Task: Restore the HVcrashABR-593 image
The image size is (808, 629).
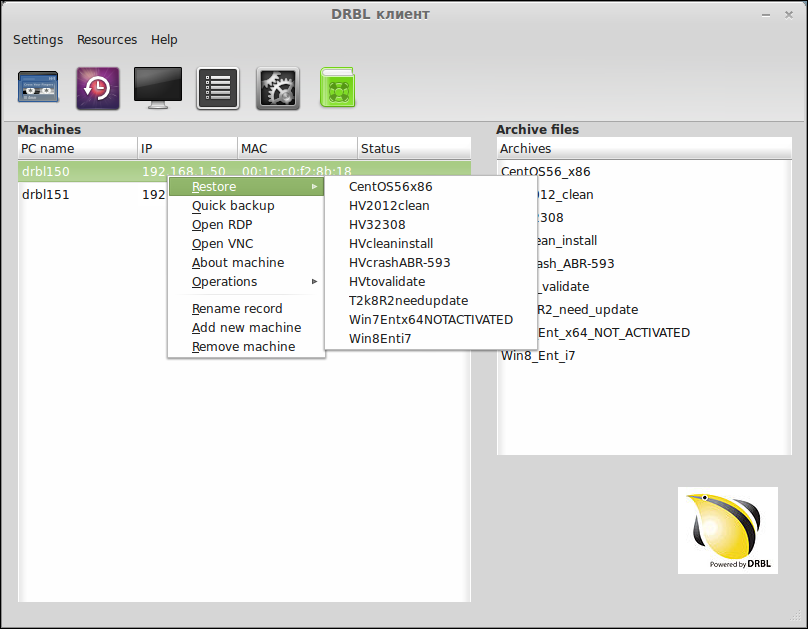Action: (x=431, y=263)
